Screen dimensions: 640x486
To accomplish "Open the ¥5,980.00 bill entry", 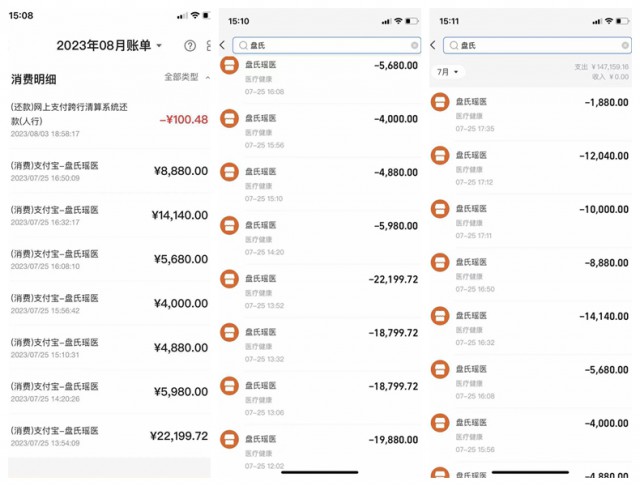I will (x=109, y=392).
